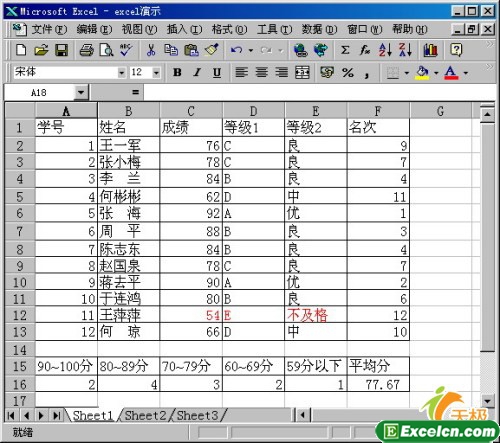Open the Print Preview icon
Screen dimensions: 500x443
pos(106,50)
